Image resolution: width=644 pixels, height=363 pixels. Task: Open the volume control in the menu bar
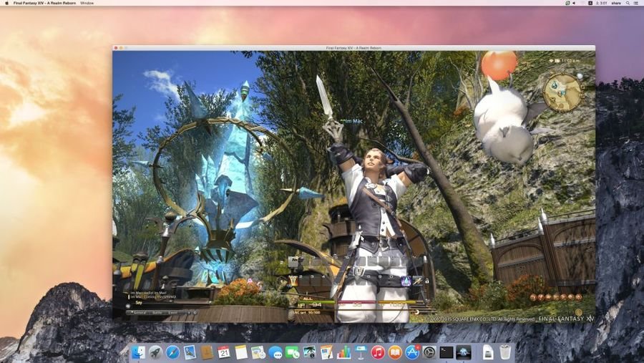point(574,4)
